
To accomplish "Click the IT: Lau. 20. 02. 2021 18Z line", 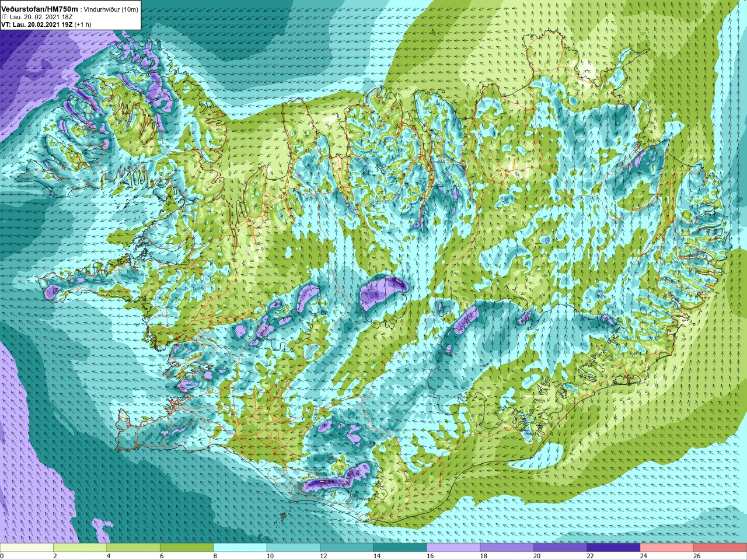I will [x=37, y=17].
